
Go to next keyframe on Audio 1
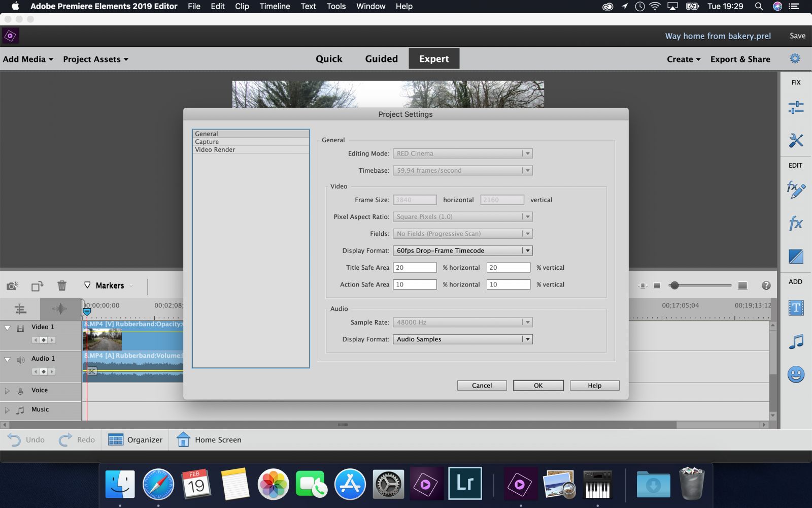[52, 371]
